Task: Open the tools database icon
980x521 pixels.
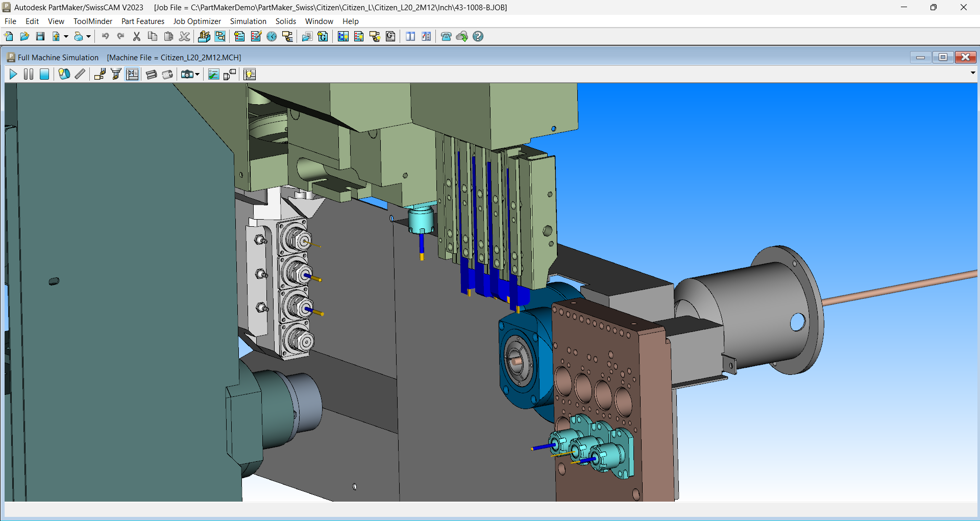Action: [x=204, y=36]
